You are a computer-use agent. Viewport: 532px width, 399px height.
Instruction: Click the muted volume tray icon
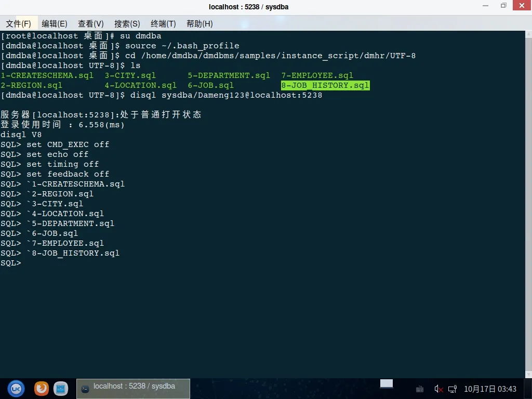tap(438, 389)
